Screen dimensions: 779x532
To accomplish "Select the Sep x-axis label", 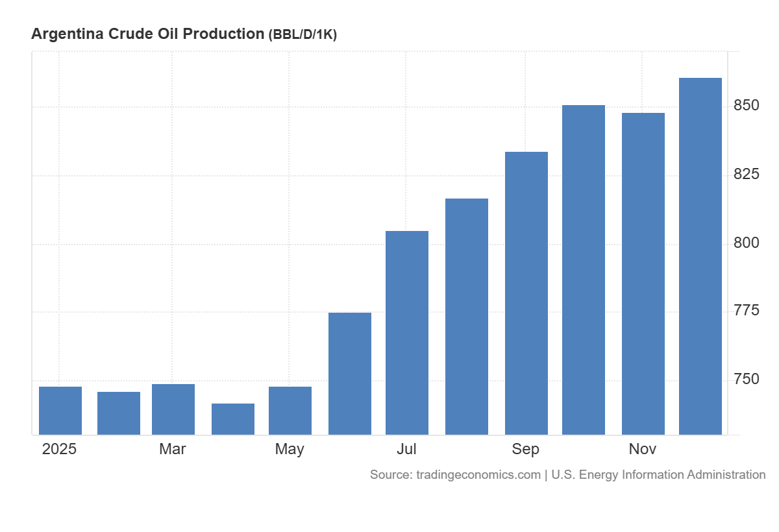I will click(x=525, y=449).
